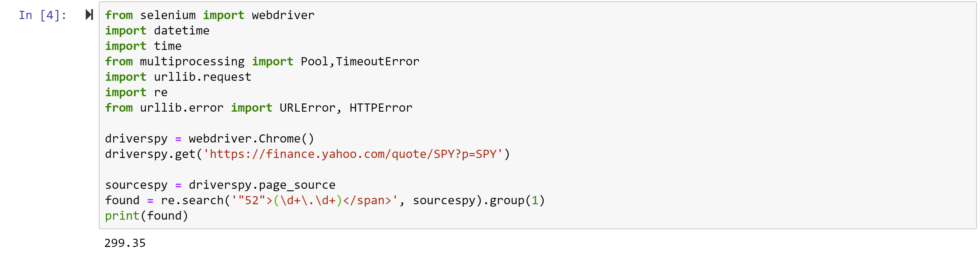This screenshot has width=980, height=259.
Task: Click the 'from selenium import webdriver' line
Action: coord(210,15)
